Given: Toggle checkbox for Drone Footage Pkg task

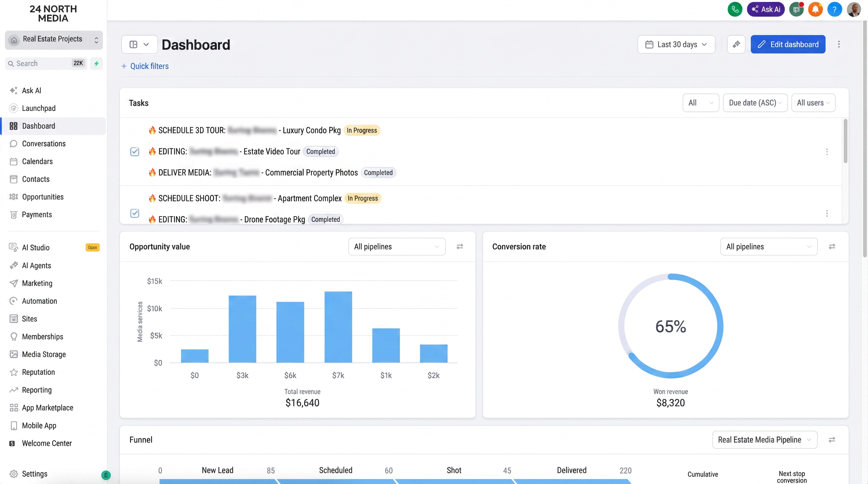Looking at the screenshot, I should [134, 213].
